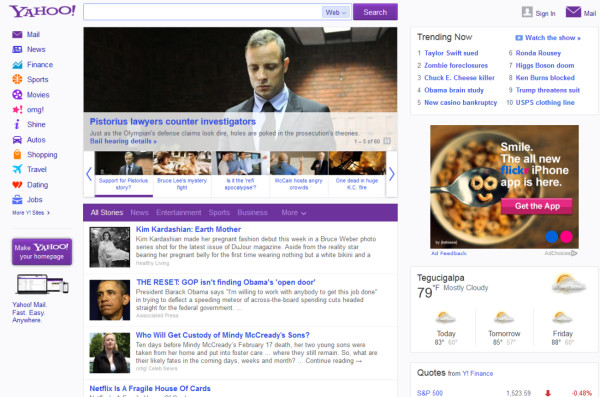Click the News icon in the sidebar
The width and height of the screenshot is (600, 397).
(x=17, y=49)
